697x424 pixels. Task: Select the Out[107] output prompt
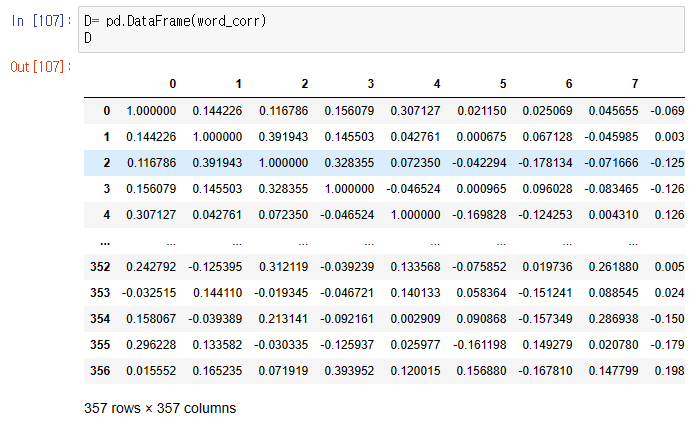click(x=36, y=66)
